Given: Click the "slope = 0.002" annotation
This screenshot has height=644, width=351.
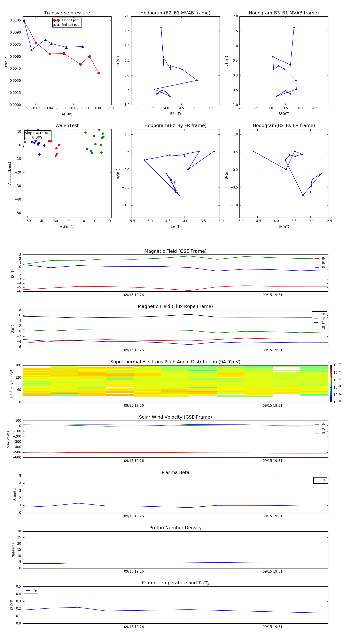Looking at the screenshot, I should pos(38,133).
